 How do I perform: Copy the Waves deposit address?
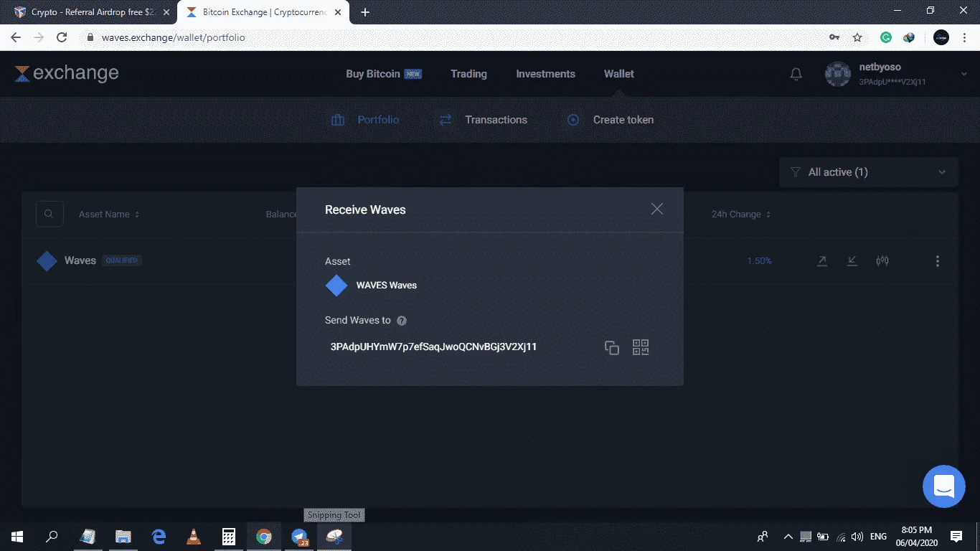pos(612,348)
